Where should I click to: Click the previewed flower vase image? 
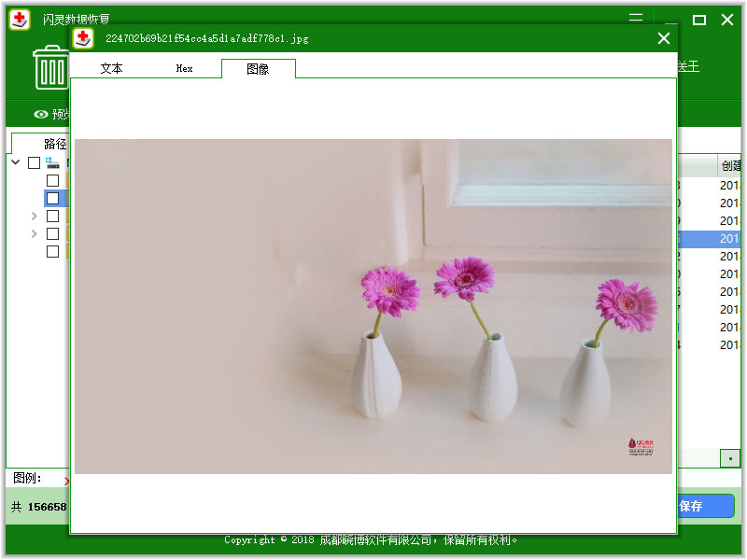point(373,306)
